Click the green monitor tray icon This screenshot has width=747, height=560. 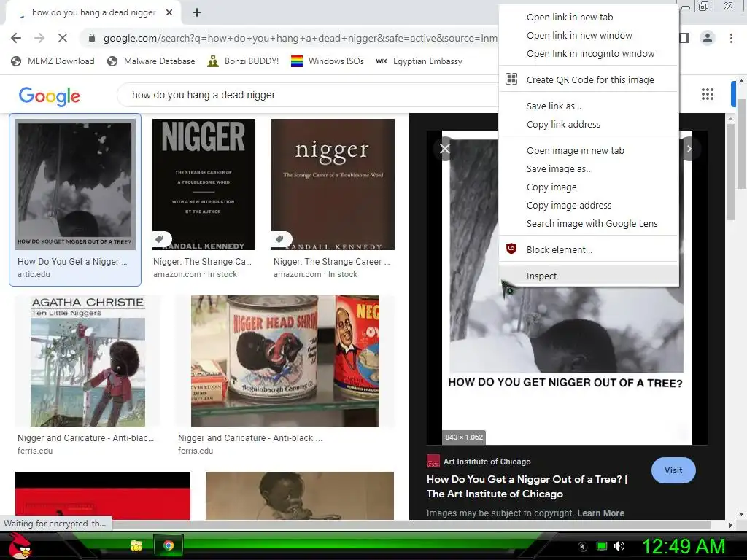pyautogui.click(x=602, y=546)
